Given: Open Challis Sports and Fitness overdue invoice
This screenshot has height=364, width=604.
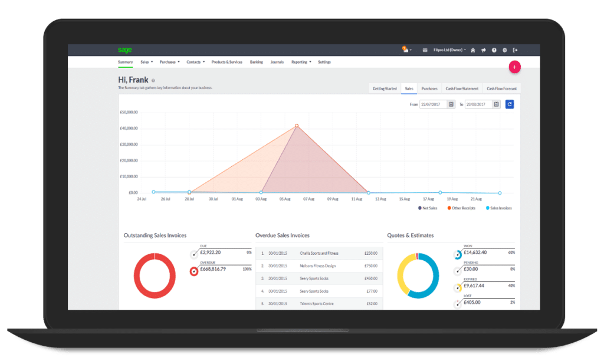Looking at the screenshot, I should tap(319, 253).
